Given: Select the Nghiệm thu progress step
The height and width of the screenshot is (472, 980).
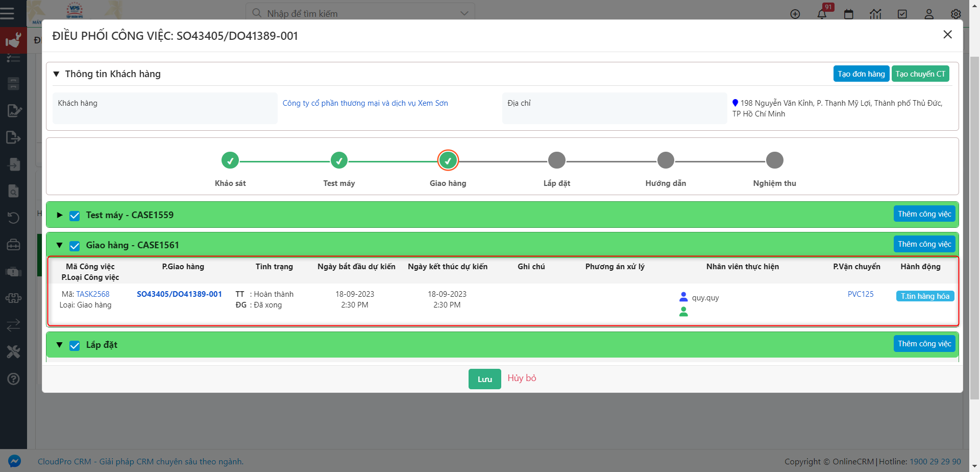Looking at the screenshot, I should click(775, 160).
